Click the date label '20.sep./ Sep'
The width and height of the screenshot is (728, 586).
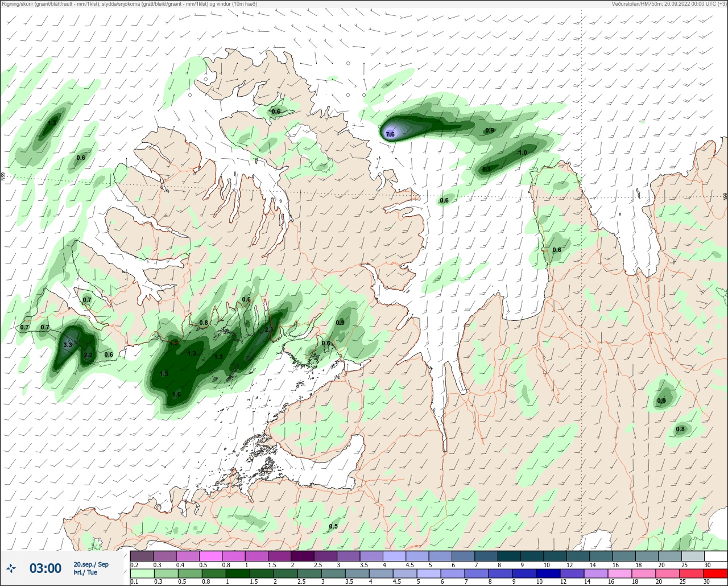(91, 564)
